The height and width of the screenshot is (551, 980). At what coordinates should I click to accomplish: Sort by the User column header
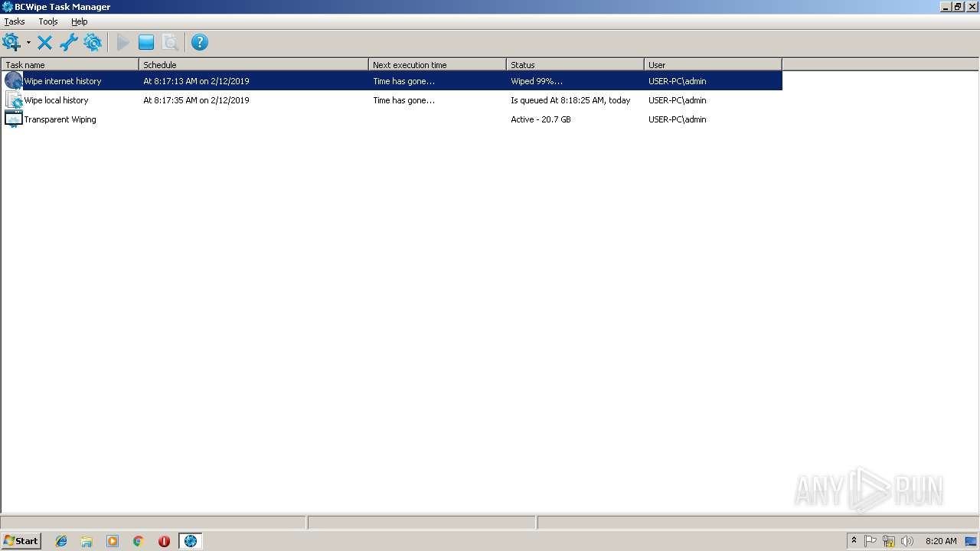713,65
